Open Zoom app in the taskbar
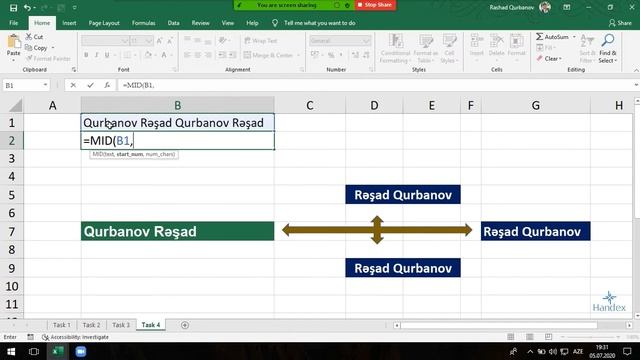This screenshot has width=640, height=360. (x=81, y=351)
